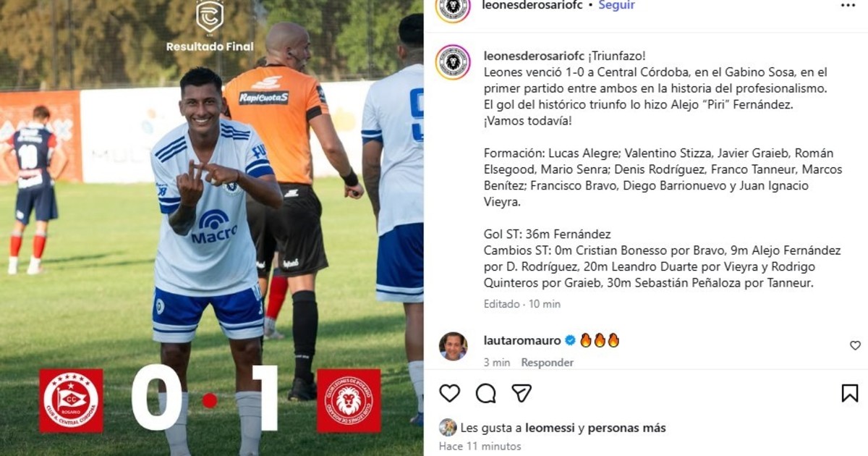The width and height of the screenshot is (868, 456).
Task: Click the caption avatar with lion logo
Action: coord(453,62)
